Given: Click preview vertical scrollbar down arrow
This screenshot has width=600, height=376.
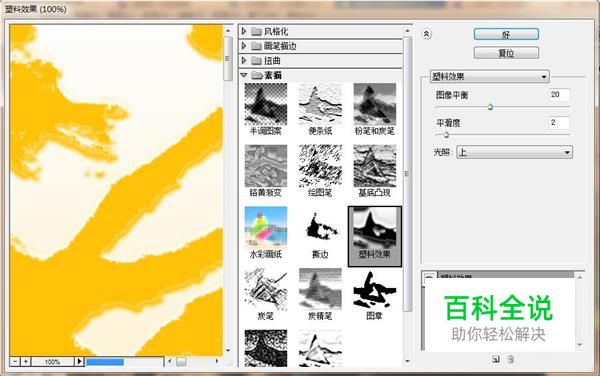Looking at the screenshot, I should (228, 350).
